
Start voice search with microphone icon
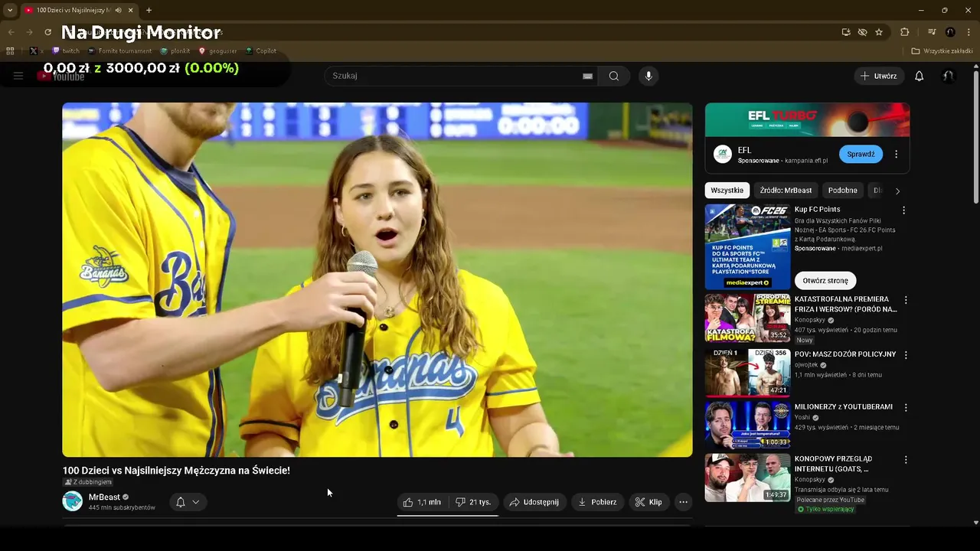pos(648,76)
